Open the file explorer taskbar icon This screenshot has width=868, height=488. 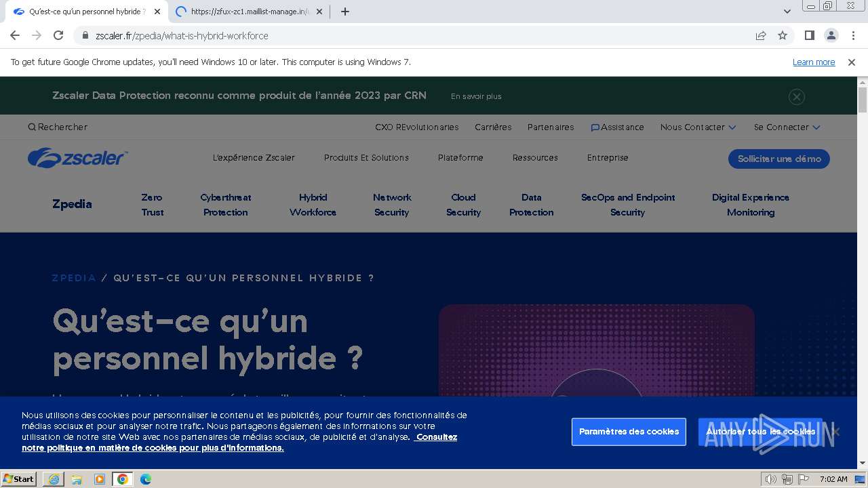pos(77,479)
